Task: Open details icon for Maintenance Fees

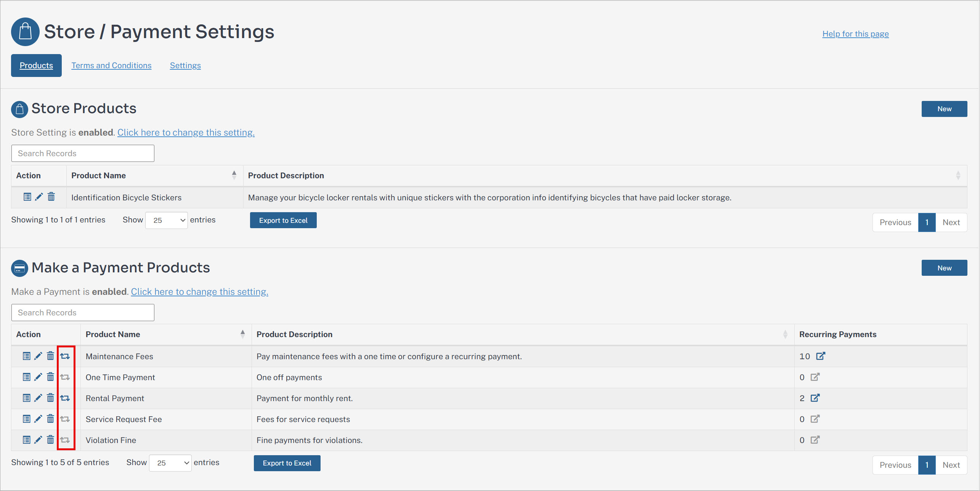Action: coord(26,356)
